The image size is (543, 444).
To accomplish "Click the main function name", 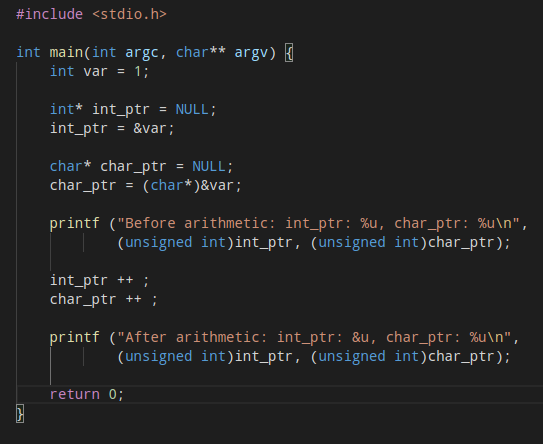I will (66, 52).
